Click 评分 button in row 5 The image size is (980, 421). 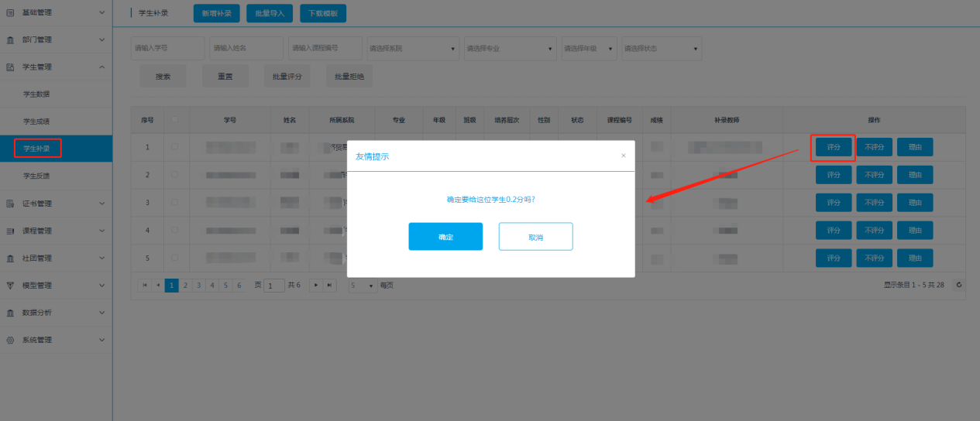(834, 258)
